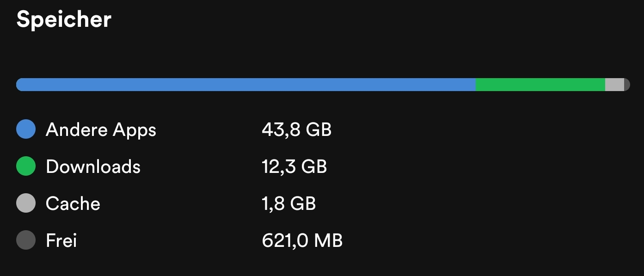
Task: Click the 621,0 MB free space value
Action: [302, 240]
